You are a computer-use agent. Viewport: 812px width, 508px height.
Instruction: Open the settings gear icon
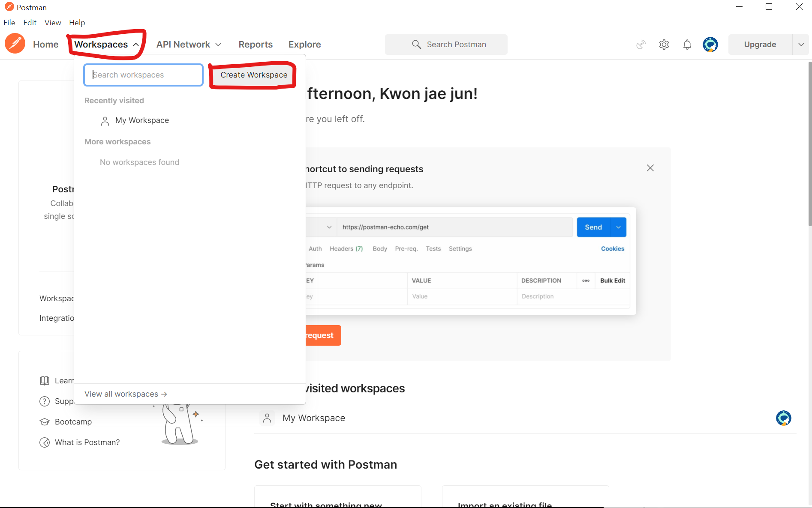coord(664,45)
